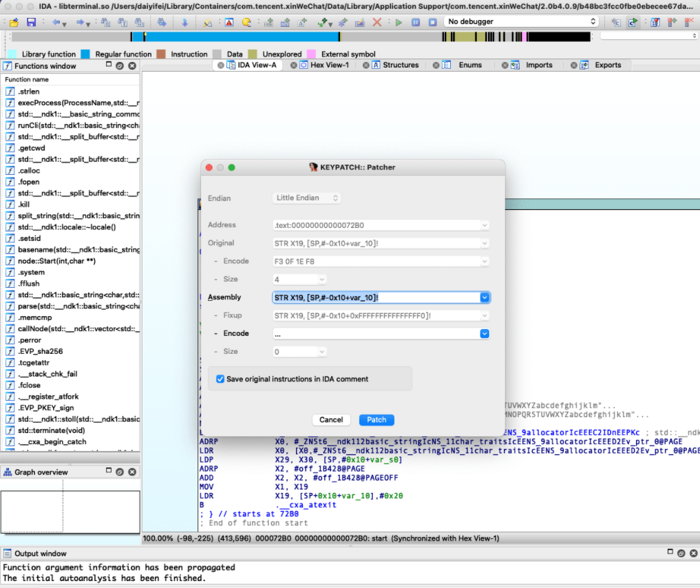Jump back with the left arrow icon
The height and width of the screenshot is (588, 700).
point(56,22)
